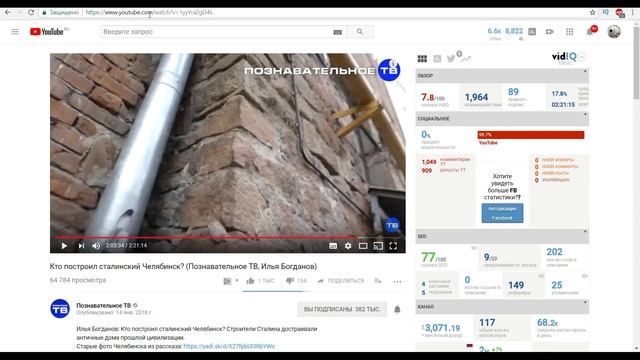The image size is (640, 360).
Task: Open more actions three dots below video
Action: pyautogui.click(x=397, y=281)
